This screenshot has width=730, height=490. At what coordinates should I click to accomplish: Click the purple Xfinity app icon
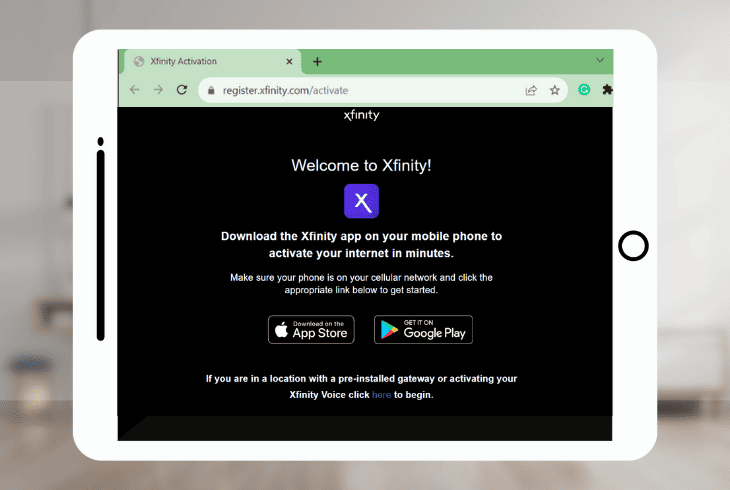pos(361,201)
